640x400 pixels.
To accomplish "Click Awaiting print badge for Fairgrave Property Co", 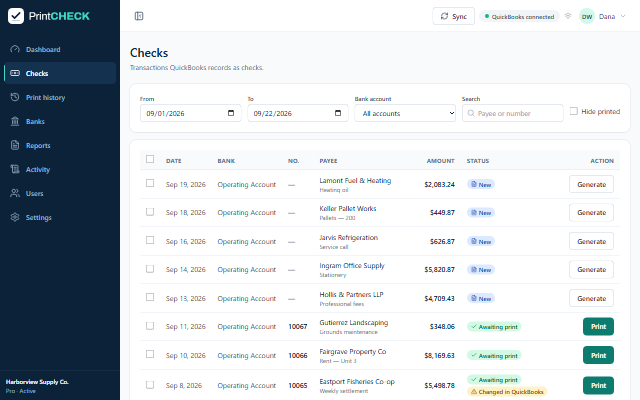I will (x=494, y=356).
